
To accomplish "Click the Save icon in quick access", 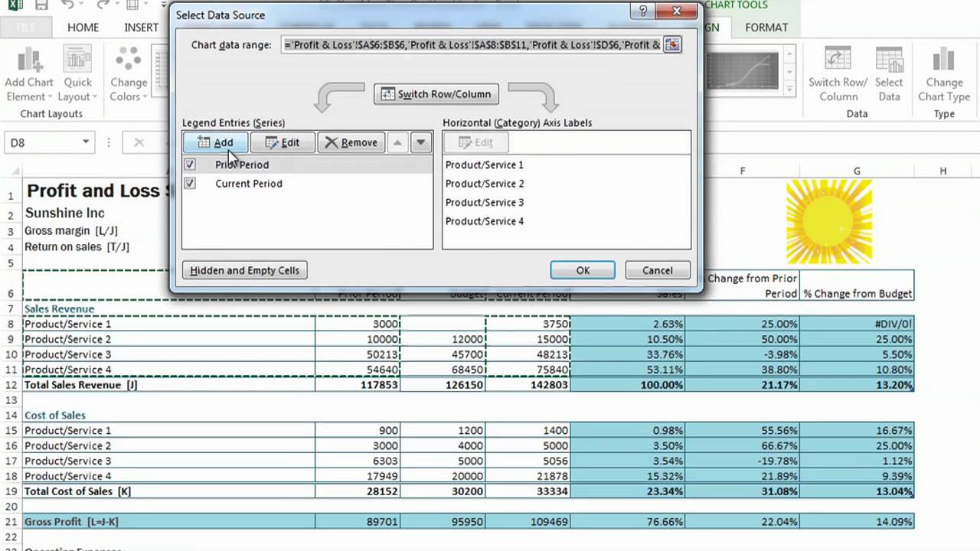I will pyautogui.click(x=42, y=6).
